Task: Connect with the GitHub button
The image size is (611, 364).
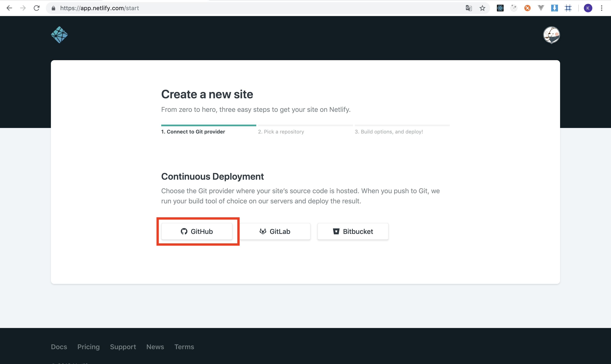Action: [x=197, y=231]
